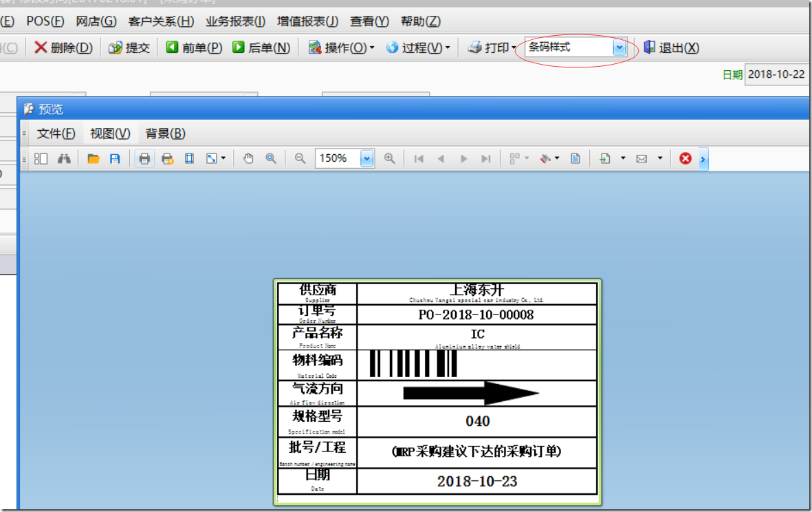This screenshot has height=512, width=812.
Task: Open the 增值报表(J) menu
Action: click(x=307, y=21)
